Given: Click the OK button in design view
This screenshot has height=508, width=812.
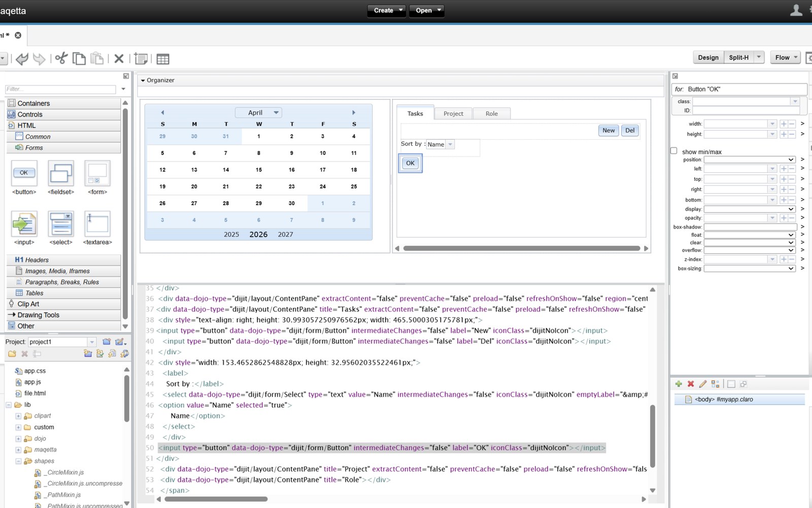Looking at the screenshot, I should click(410, 163).
